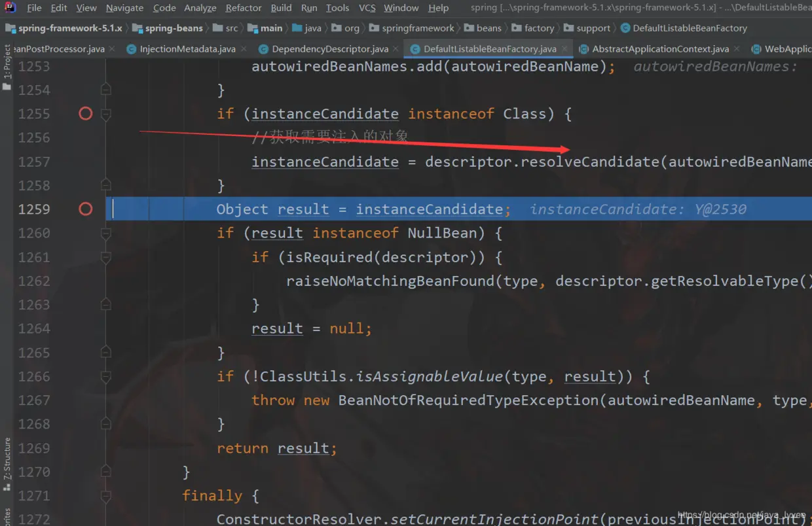Toggle the breakpoint on line 1259
Viewport: 812px width, 526px height.
[86, 209]
